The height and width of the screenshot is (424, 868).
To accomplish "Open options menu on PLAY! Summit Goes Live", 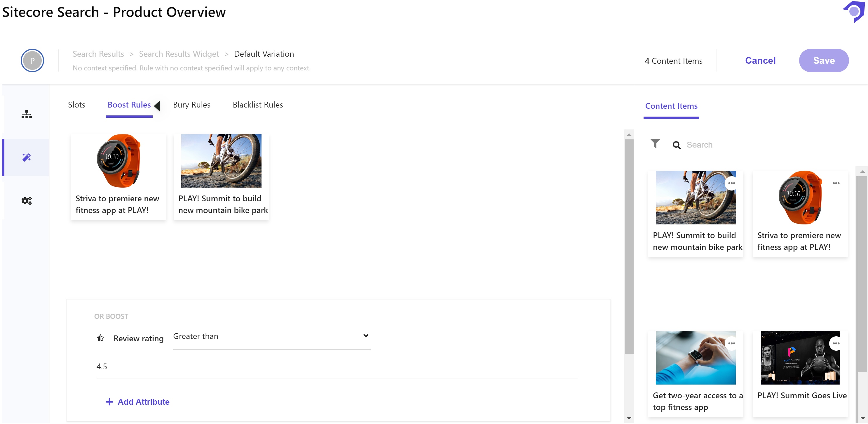I will (836, 343).
